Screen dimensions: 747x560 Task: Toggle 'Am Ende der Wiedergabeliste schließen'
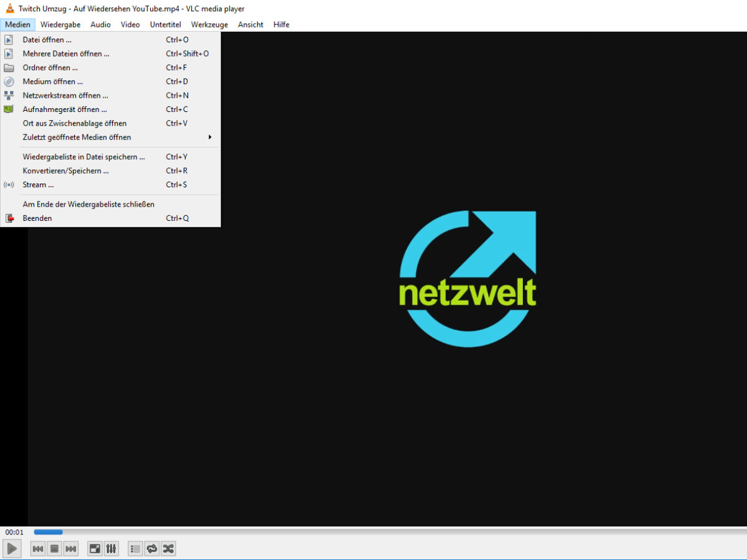coord(110,204)
